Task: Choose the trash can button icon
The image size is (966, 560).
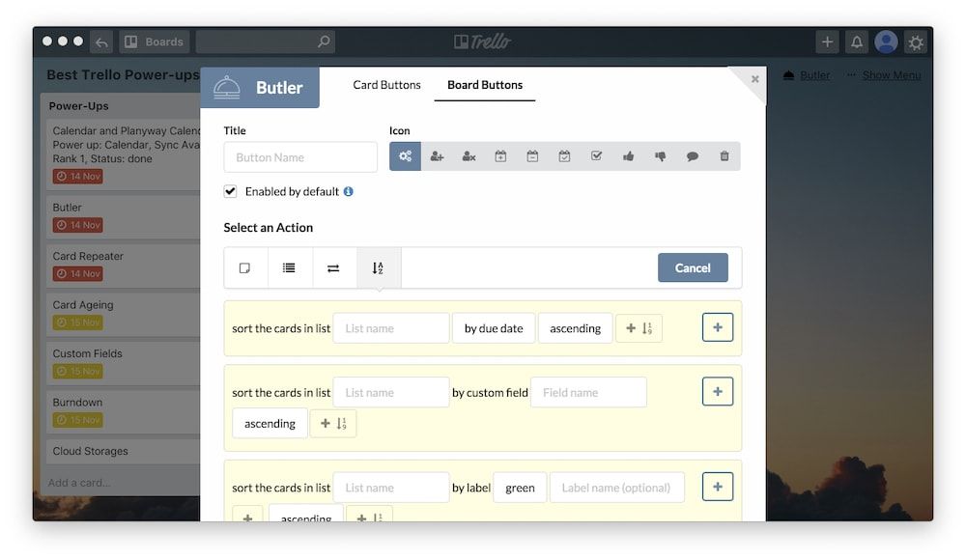Action: tap(724, 156)
